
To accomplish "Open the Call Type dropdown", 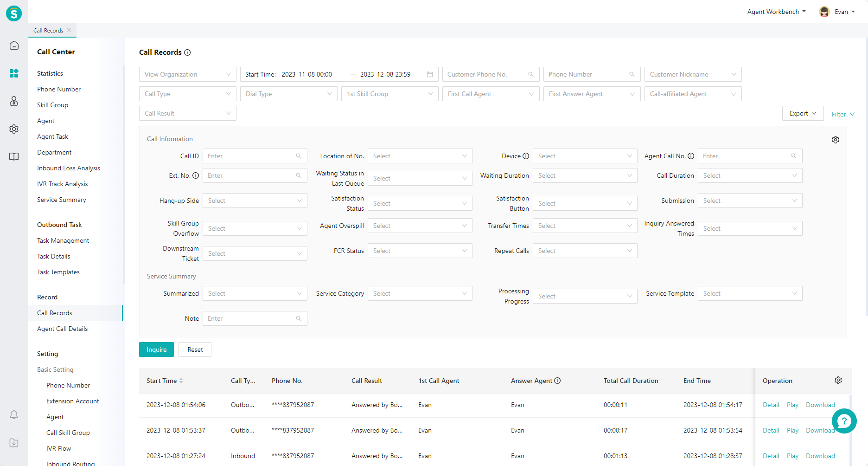I will tap(188, 94).
